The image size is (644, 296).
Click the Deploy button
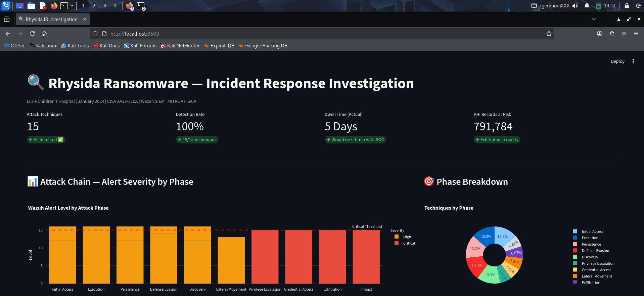click(617, 61)
